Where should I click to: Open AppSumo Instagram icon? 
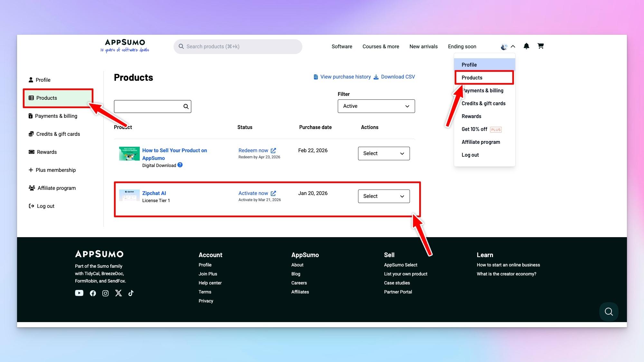coord(105,293)
